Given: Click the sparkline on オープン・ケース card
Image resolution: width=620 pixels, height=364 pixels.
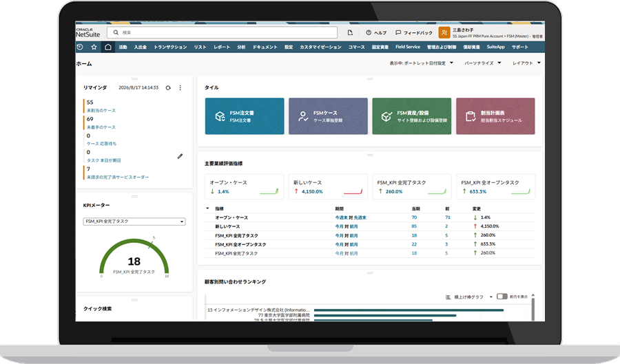Looking at the screenshot, I should click(x=269, y=191).
